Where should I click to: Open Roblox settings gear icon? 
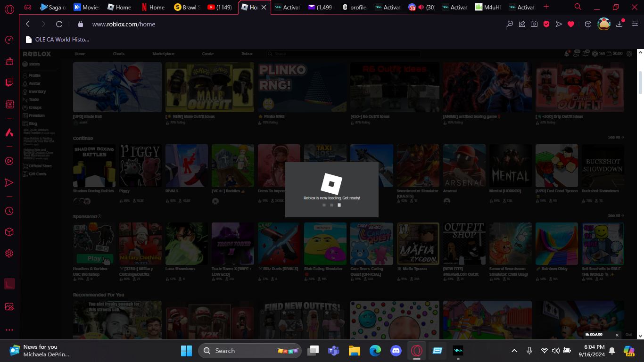point(629,54)
